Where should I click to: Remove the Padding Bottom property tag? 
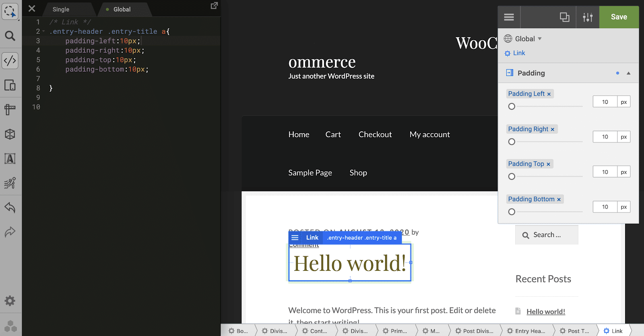click(x=559, y=199)
